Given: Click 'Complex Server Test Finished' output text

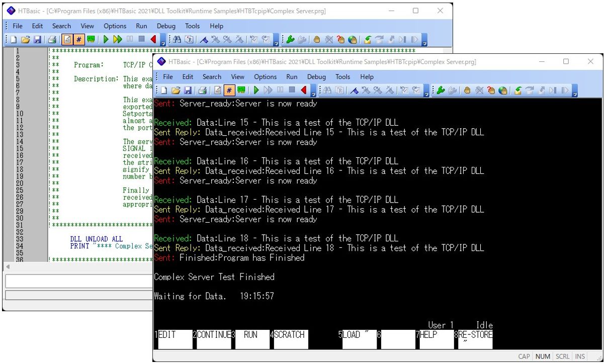Looking at the screenshot, I should click(214, 277).
